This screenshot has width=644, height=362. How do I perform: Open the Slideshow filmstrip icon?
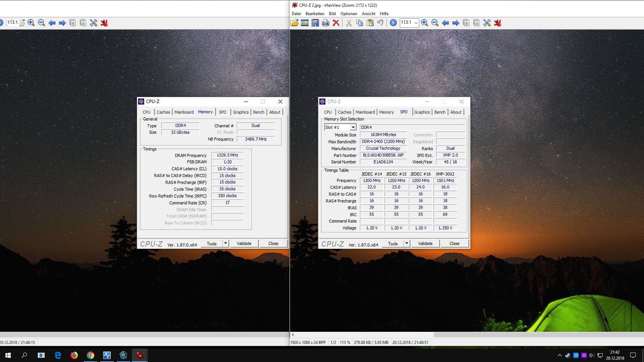point(305,23)
